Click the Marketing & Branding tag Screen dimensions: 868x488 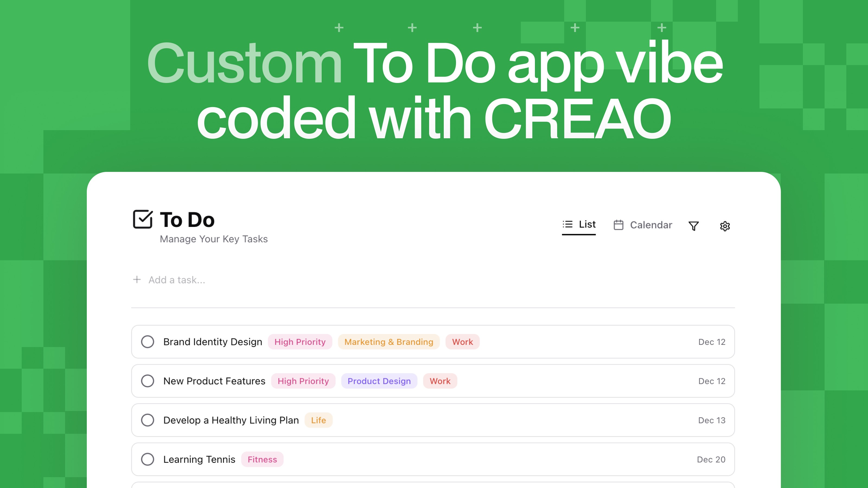388,342
